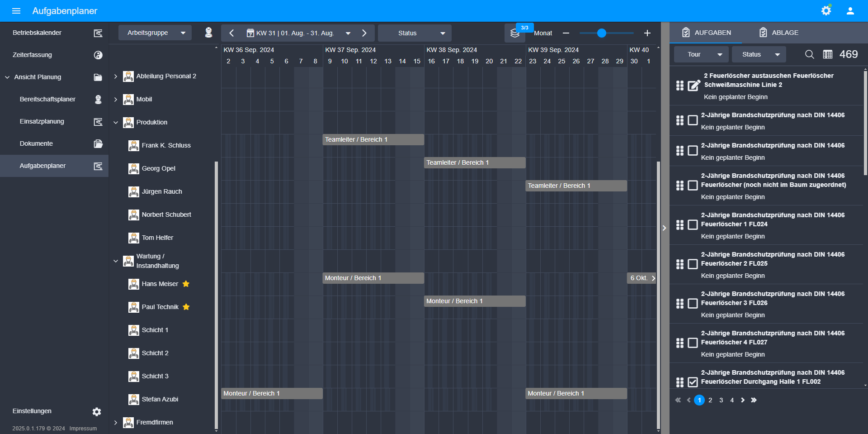Jump to the last task page
The height and width of the screenshot is (434, 868).
pyautogui.click(x=754, y=400)
